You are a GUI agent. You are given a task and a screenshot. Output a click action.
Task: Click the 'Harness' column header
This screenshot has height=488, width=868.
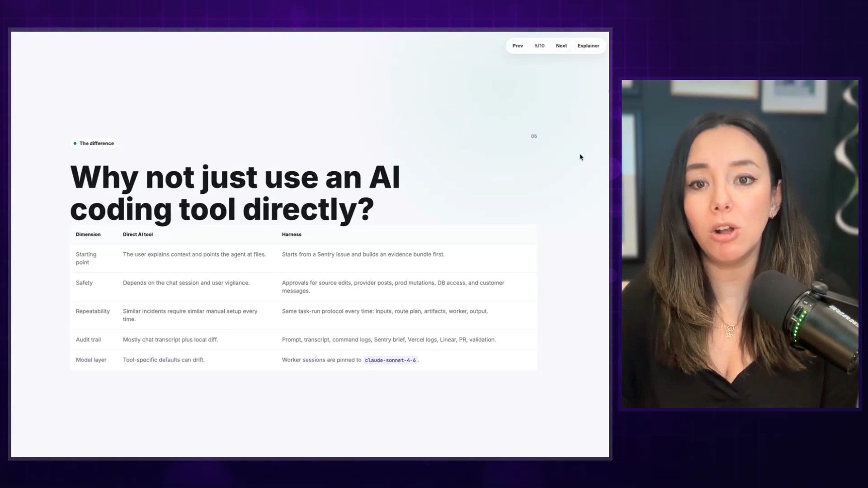click(292, 235)
